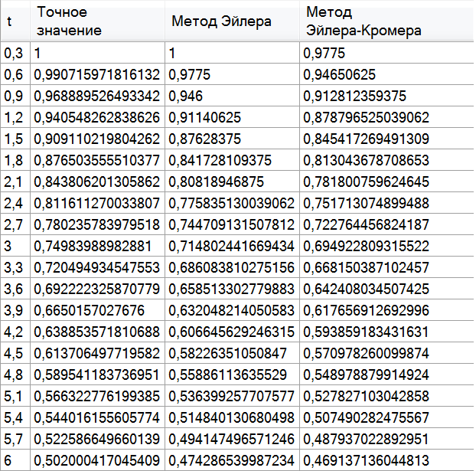Select cell '0,843806201305862'
The width and height of the screenshot is (476, 471).
(x=97, y=182)
